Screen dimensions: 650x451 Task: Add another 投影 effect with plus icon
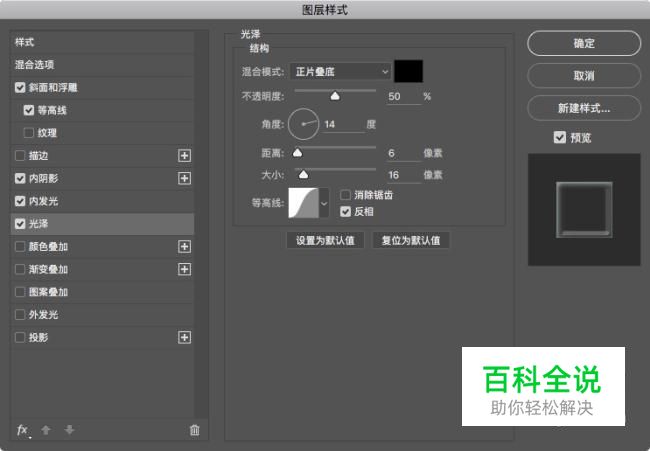click(x=184, y=337)
